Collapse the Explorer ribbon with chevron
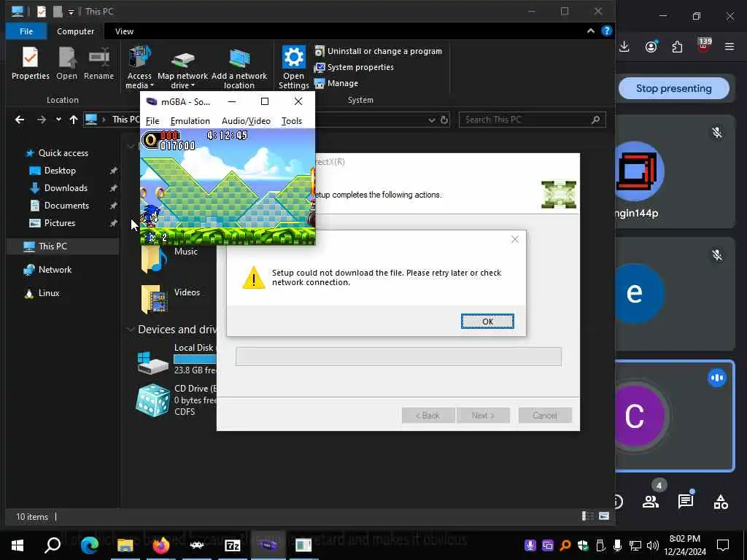This screenshot has height=560, width=747. [x=591, y=31]
